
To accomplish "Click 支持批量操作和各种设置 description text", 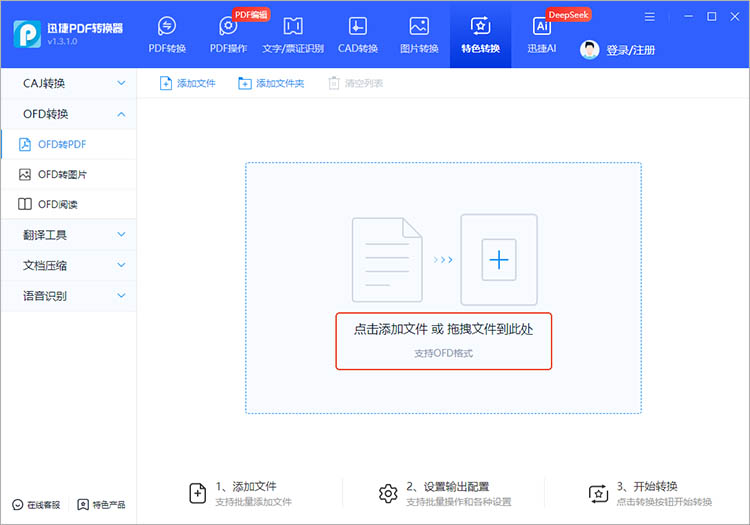I will coord(459,502).
